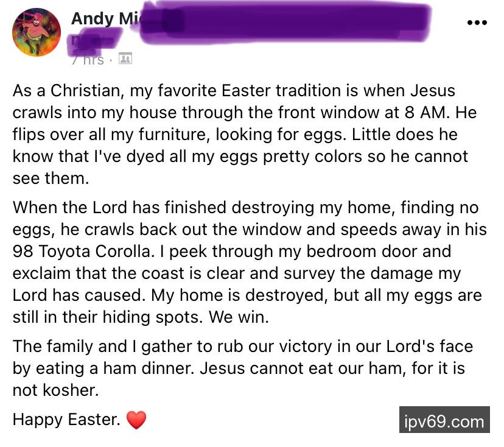The image size is (504, 447).
Task: Open the poster's profile picture
Action: point(37,33)
